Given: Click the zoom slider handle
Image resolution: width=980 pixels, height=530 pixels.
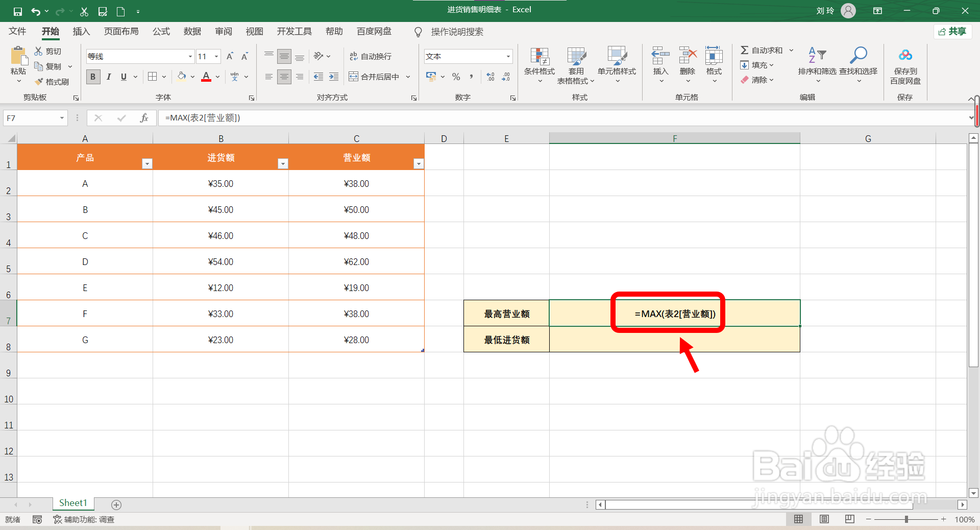Looking at the screenshot, I should (906, 519).
